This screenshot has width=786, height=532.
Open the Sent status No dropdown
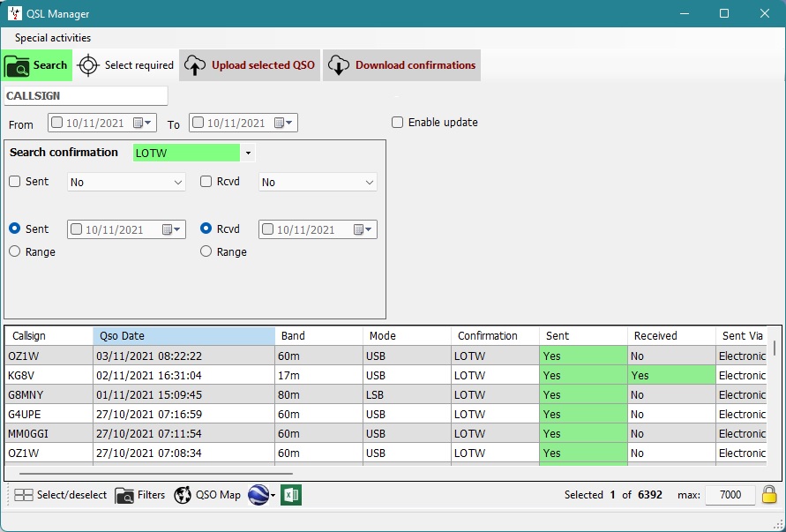[x=126, y=182]
